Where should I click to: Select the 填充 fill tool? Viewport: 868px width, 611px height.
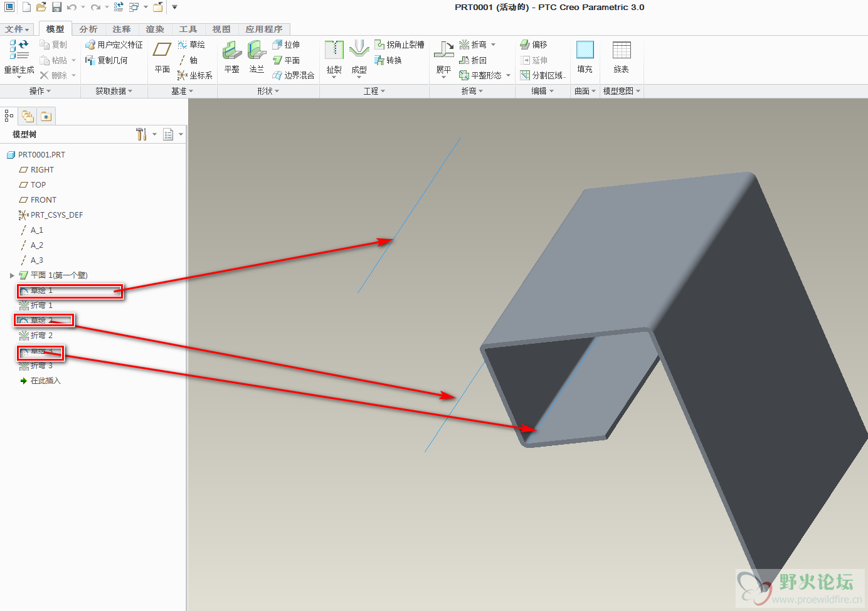(585, 58)
